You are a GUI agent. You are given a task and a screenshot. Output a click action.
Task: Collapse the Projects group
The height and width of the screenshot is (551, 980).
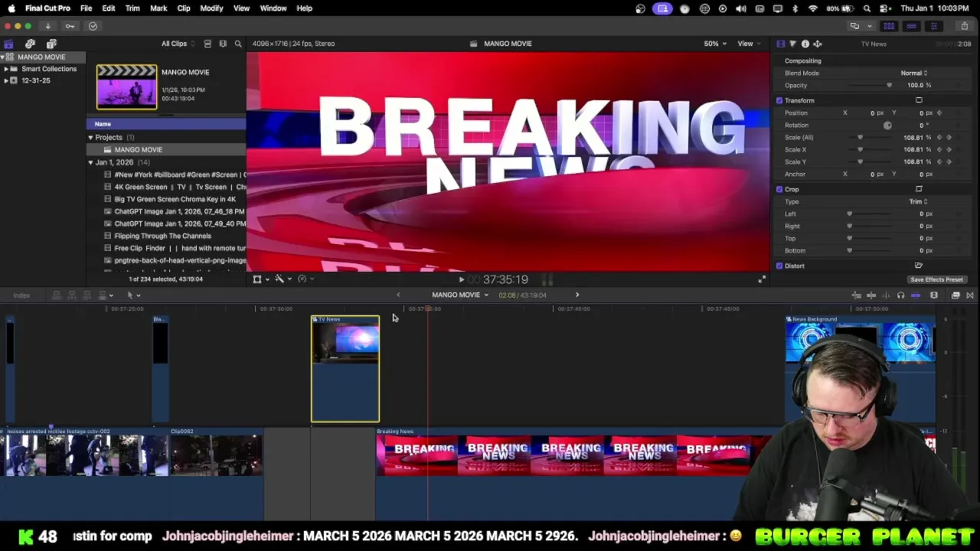coord(90,138)
